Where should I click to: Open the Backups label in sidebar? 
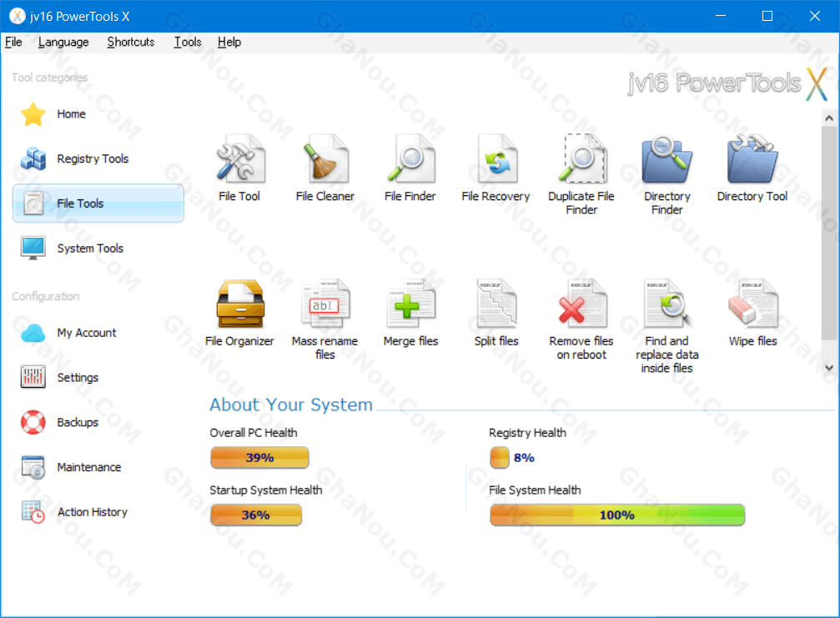(x=78, y=423)
